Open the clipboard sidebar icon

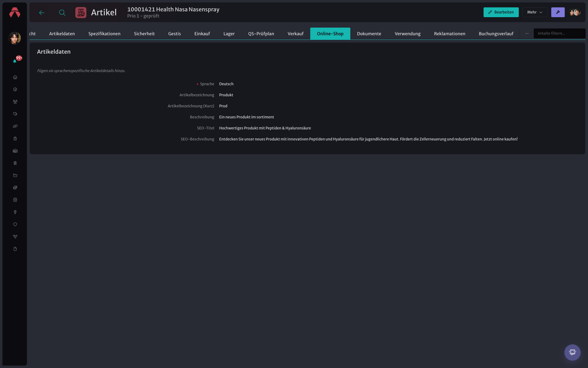[15, 139]
